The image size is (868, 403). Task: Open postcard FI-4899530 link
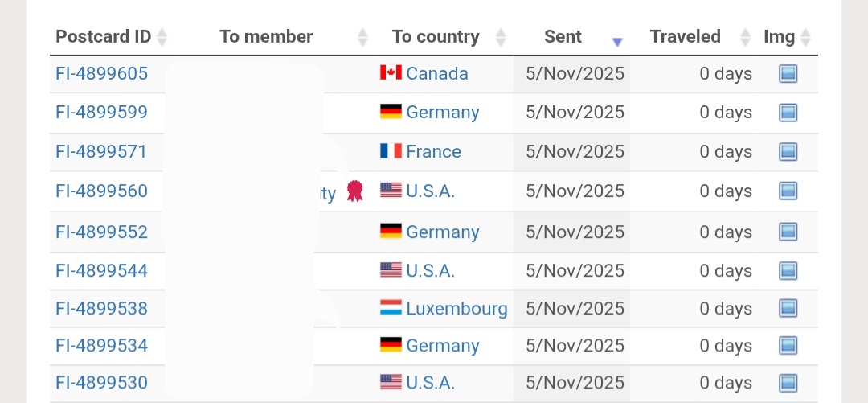point(101,383)
